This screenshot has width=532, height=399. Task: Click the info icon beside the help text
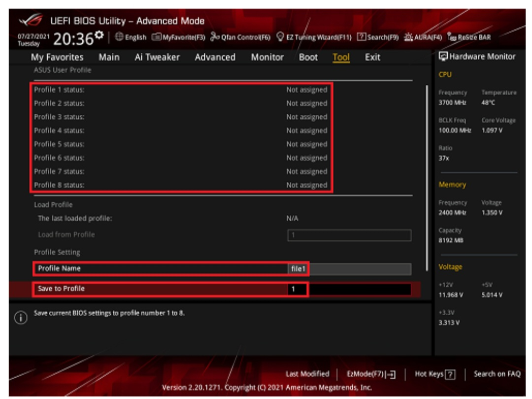(x=21, y=318)
